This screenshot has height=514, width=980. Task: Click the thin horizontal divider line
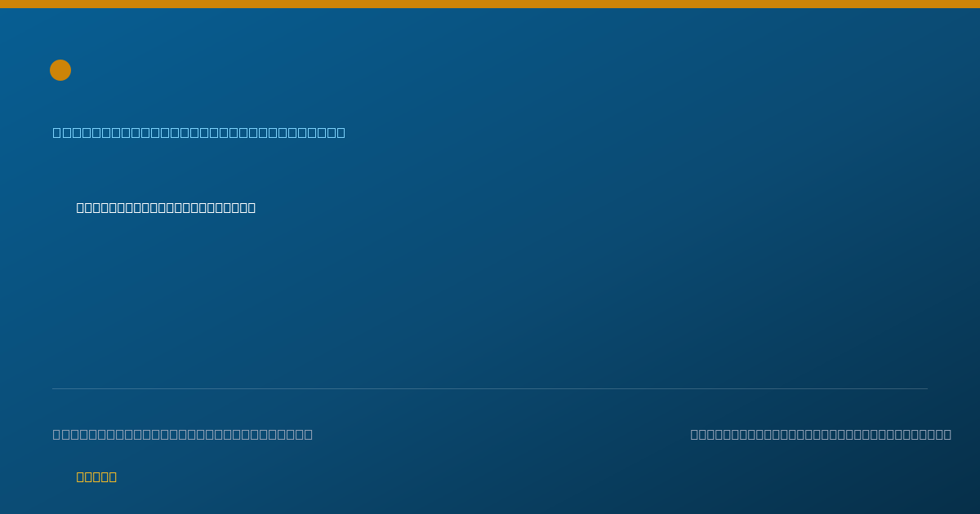[x=490, y=388]
